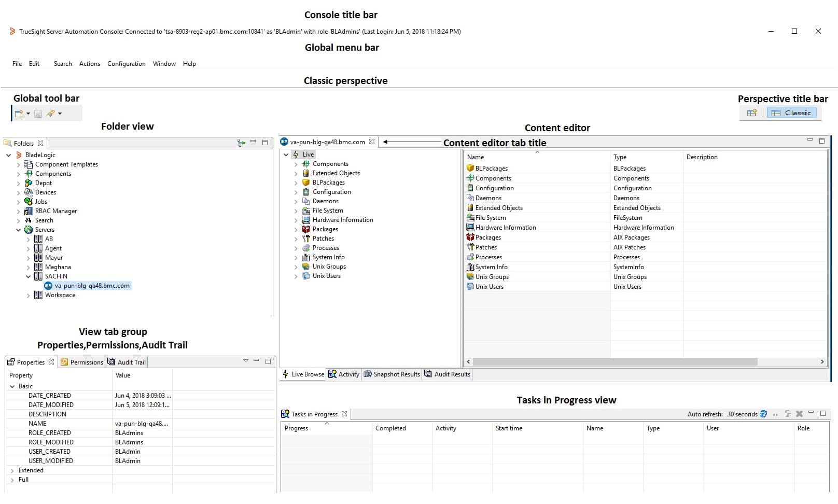Open the dropdown arrow beside the New icon
838x504 pixels.
pyautogui.click(x=28, y=114)
